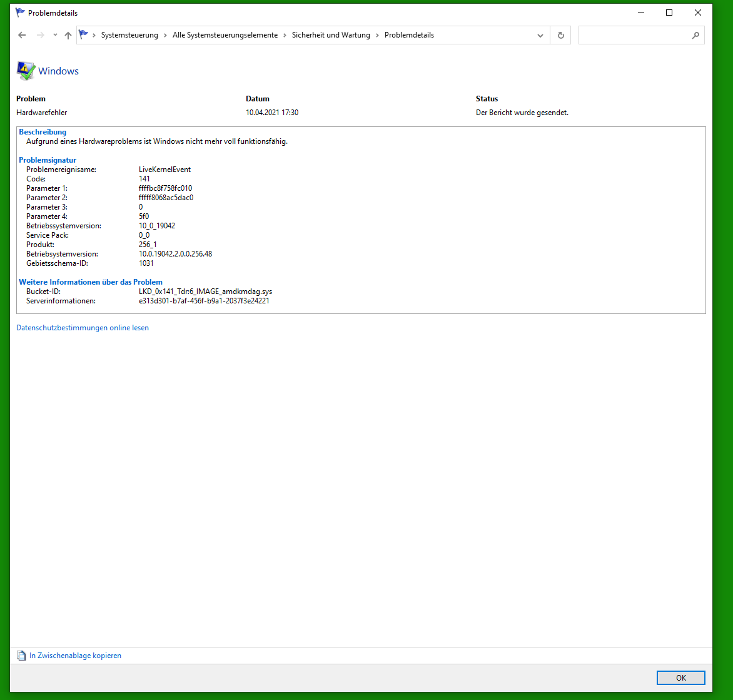Expand chevron before Systemsteuerung breadcrumb
Screen dimensions: 733x700
[94, 36]
